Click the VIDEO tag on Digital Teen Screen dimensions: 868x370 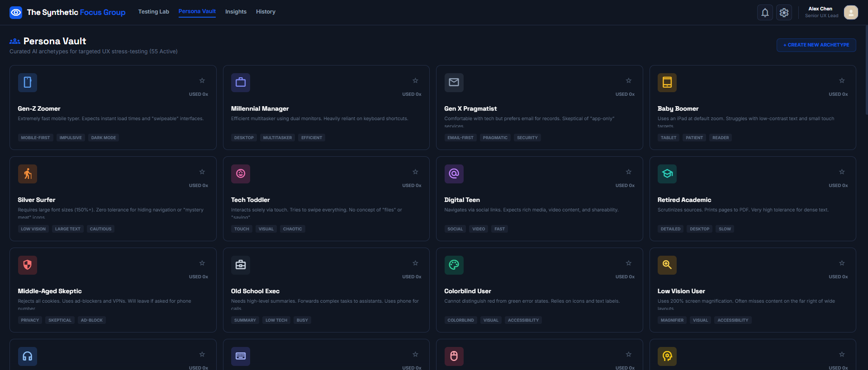point(478,229)
